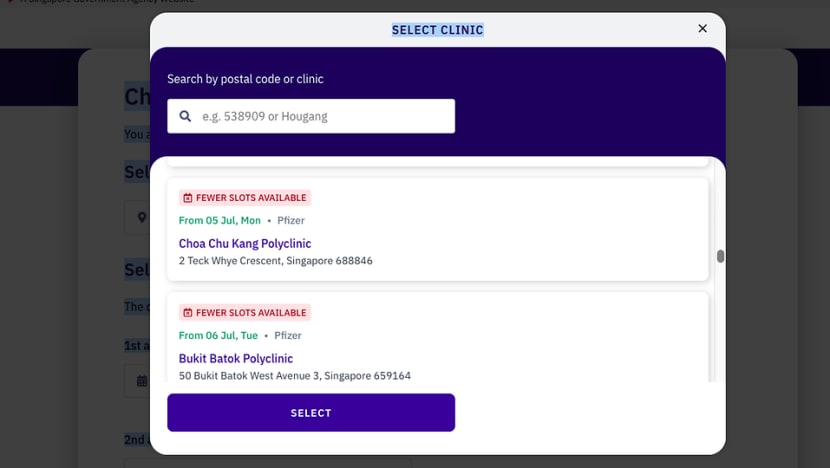Click address 50 Bukit Batok West Avenue 3
Viewport: 830px width, 468px height.
pos(294,375)
